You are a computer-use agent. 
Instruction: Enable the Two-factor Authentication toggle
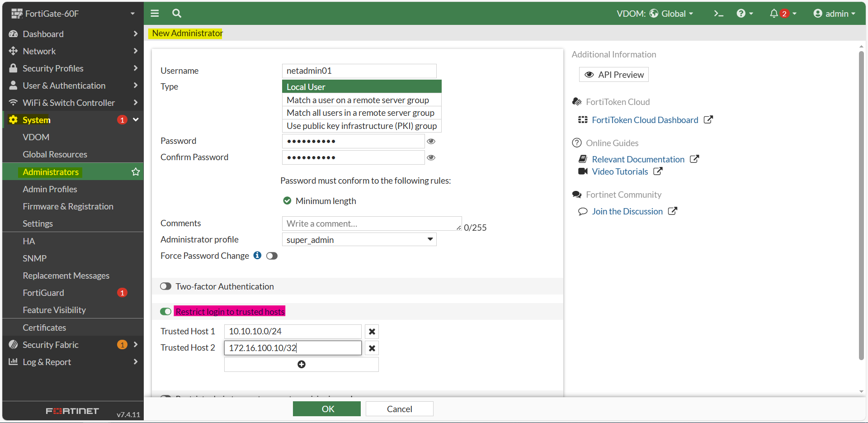coord(165,286)
